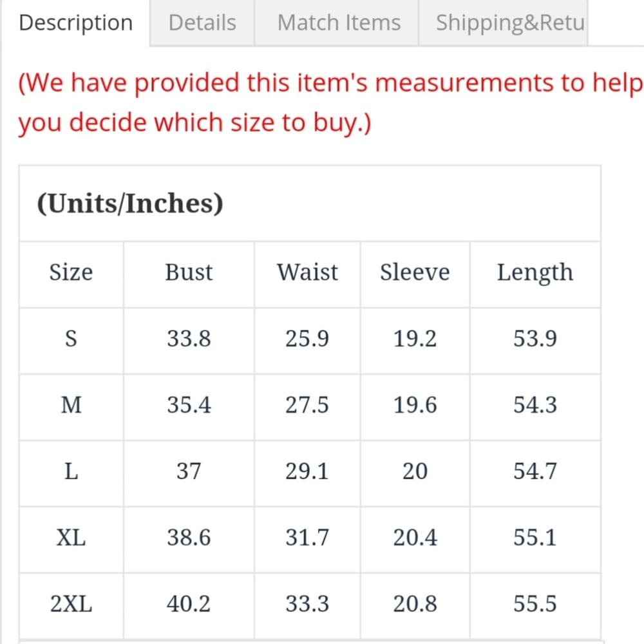
Task: Click the Waist column header
Action: click(307, 272)
